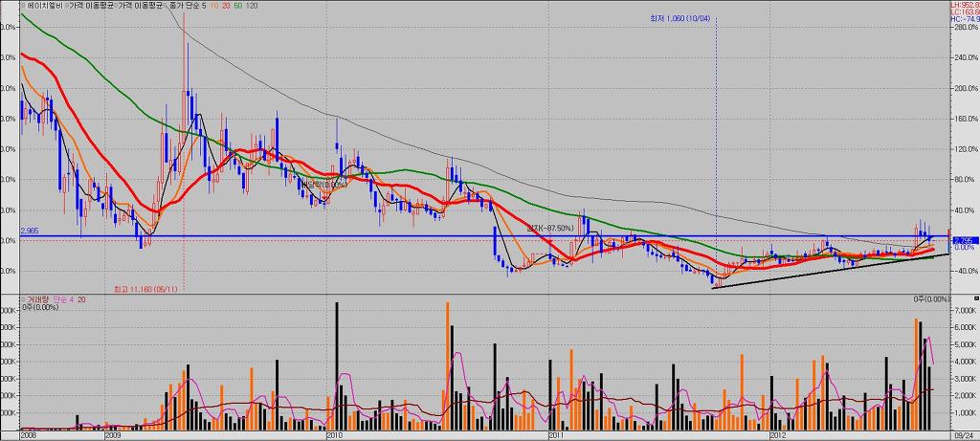Click the 280.0% price axis label
The width and height of the screenshot is (980, 441).
click(967, 28)
